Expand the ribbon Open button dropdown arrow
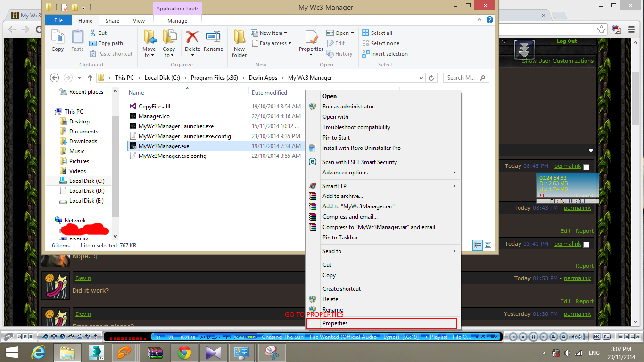The height and width of the screenshot is (362, 644). pos(353,33)
